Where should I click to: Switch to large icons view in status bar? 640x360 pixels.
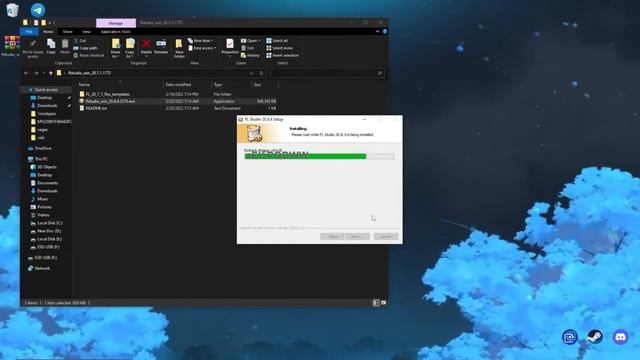click(383, 303)
